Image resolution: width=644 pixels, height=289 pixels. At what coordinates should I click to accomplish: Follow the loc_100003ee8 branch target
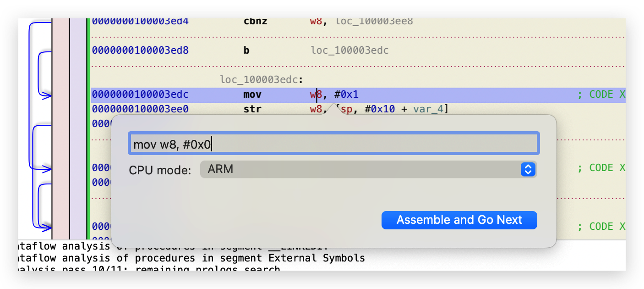(x=374, y=22)
